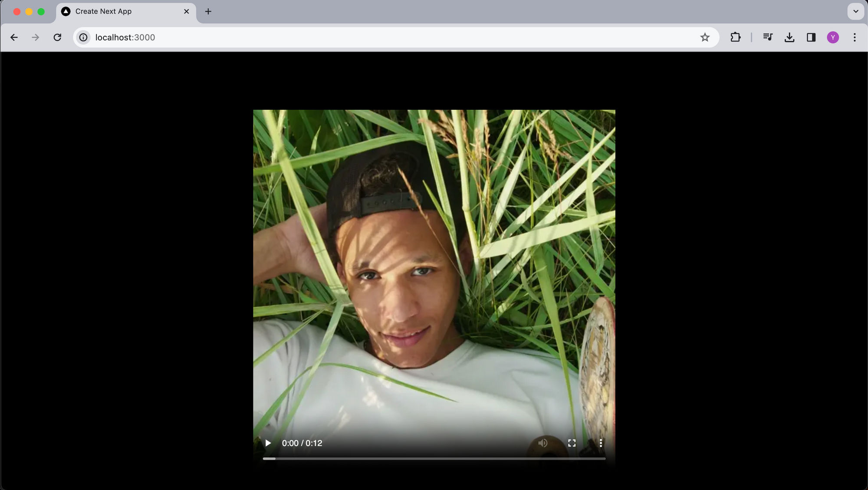Enable fullscreen mode for video

coord(571,443)
